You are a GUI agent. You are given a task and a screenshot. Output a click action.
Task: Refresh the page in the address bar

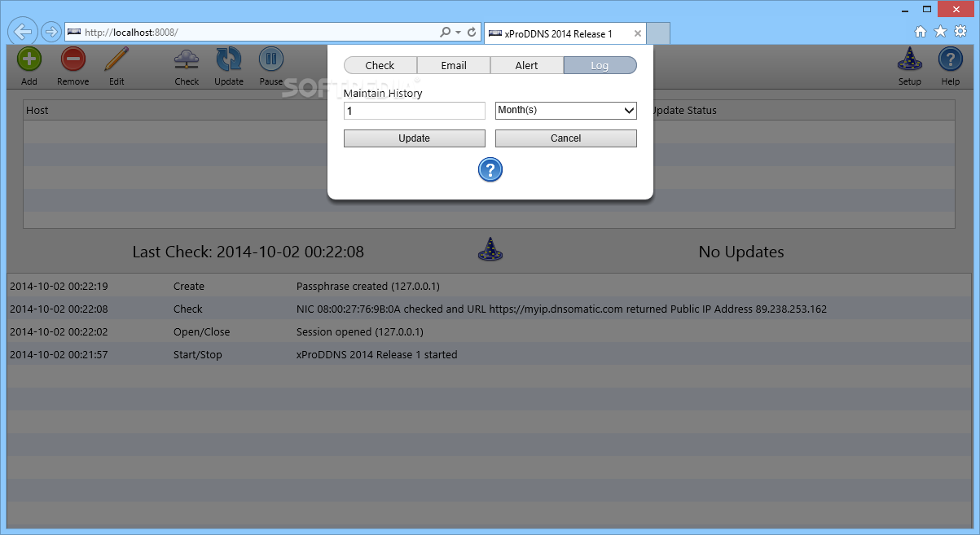pyautogui.click(x=472, y=32)
